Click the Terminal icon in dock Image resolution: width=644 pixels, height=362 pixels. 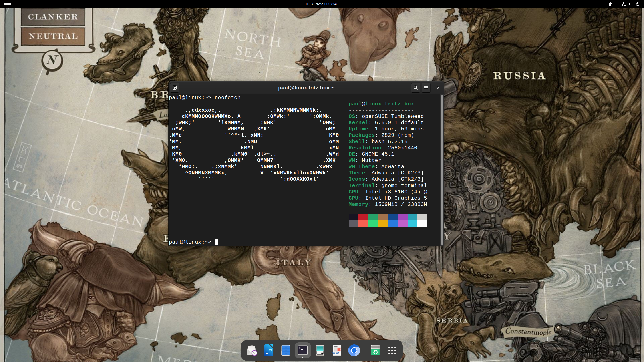[303, 350]
